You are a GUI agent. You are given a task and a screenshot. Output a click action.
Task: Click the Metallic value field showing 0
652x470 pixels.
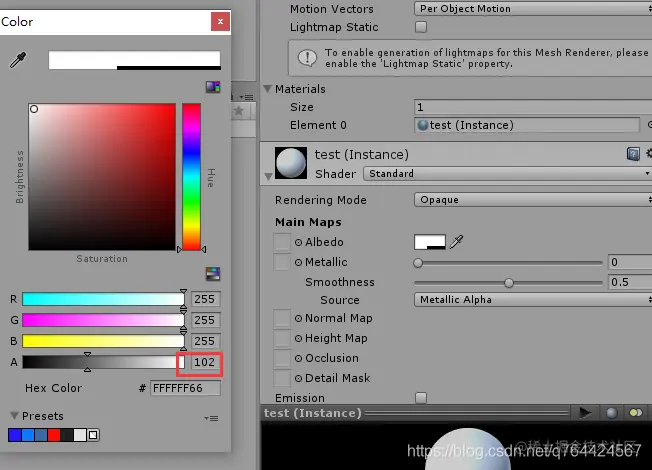(630, 262)
